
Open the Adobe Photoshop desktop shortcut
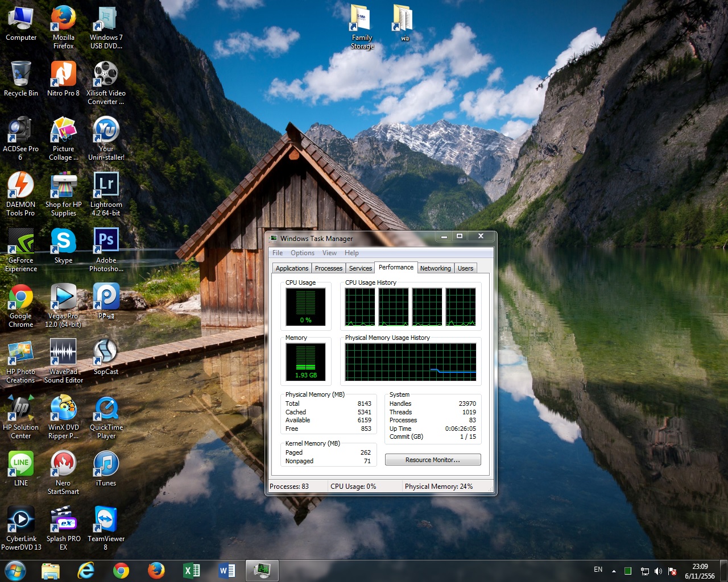point(106,240)
